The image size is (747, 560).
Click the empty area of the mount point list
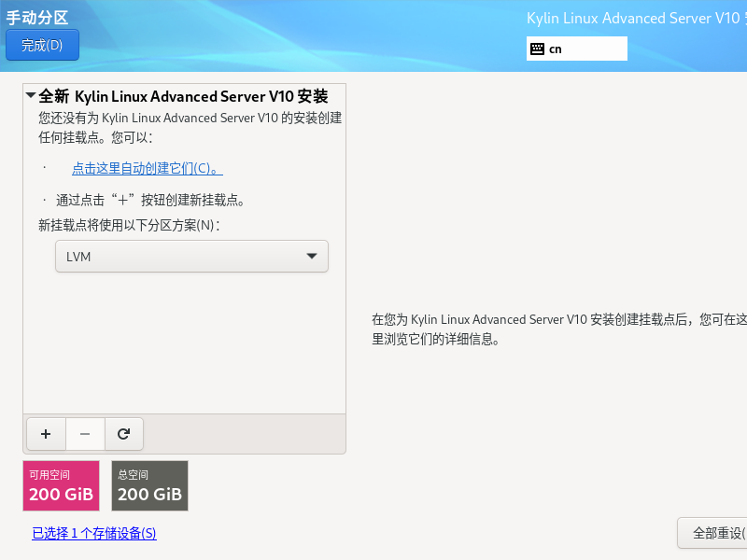point(184,345)
